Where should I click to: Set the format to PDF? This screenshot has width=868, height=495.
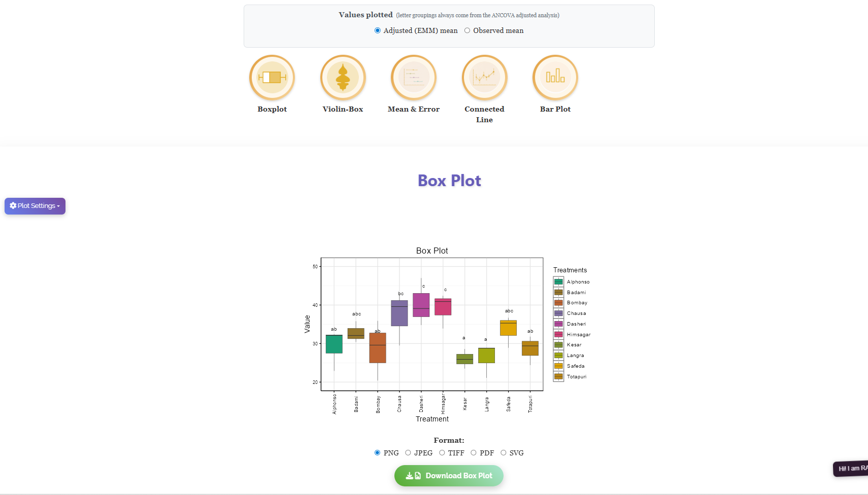[474, 453]
